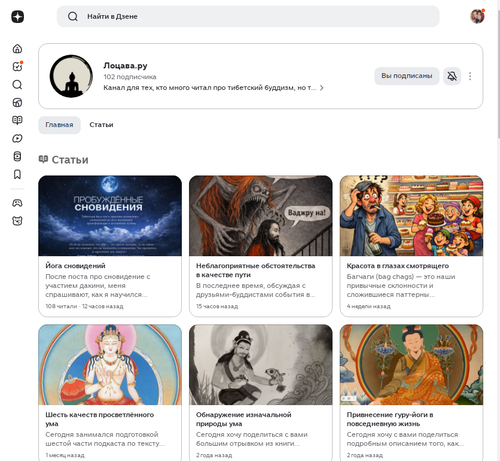The width and height of the screenshot is (500, 461).
Task: Click Обнаружение изначальной природы ума title
Action: pyautogui.click(x=244, y=419)
